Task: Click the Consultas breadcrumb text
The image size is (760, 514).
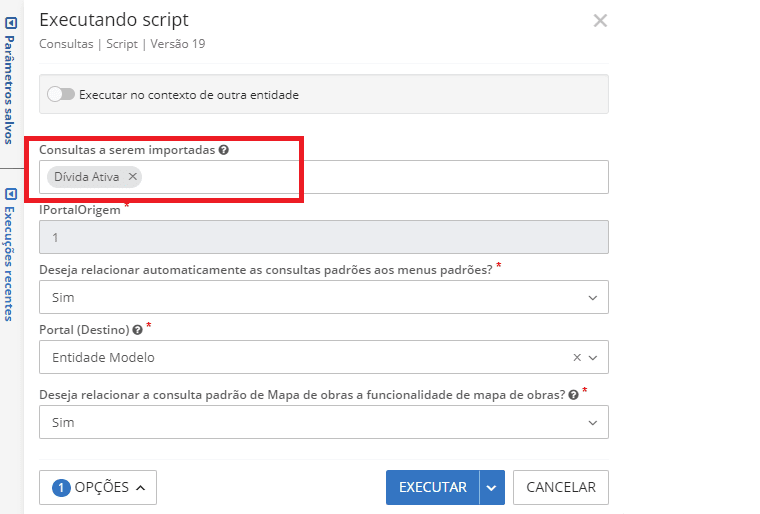Action: [x=66, y=44]
